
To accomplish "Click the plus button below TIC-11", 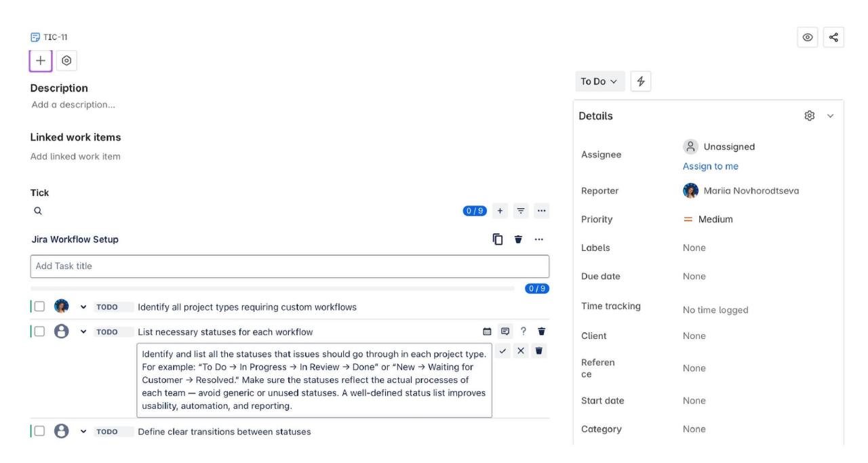I will (41, 60).
